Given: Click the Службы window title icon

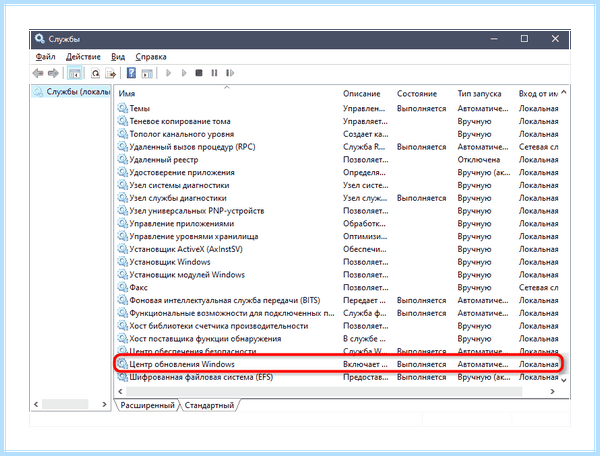Looking at the screenshot, I should tap(39, 39).
